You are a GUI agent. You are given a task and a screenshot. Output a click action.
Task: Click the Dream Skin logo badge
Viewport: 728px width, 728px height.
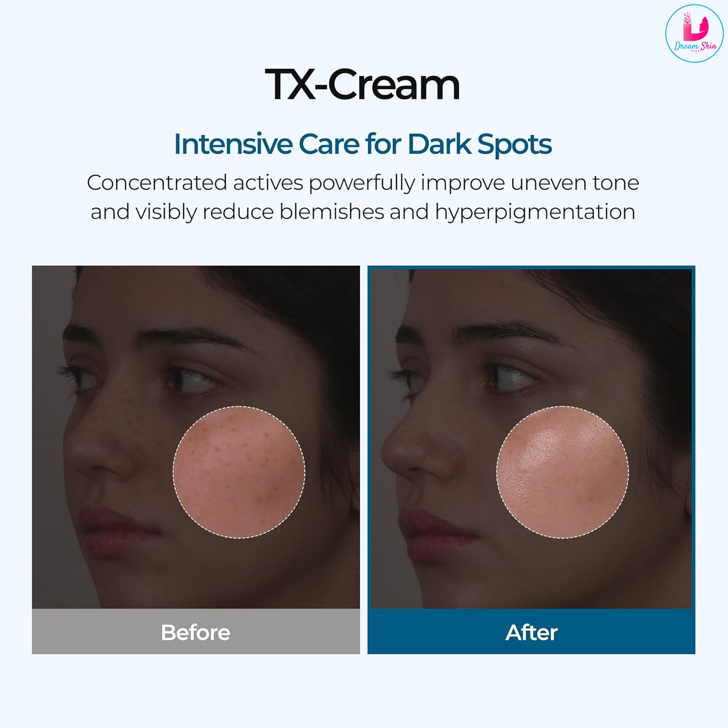(694, 33)
